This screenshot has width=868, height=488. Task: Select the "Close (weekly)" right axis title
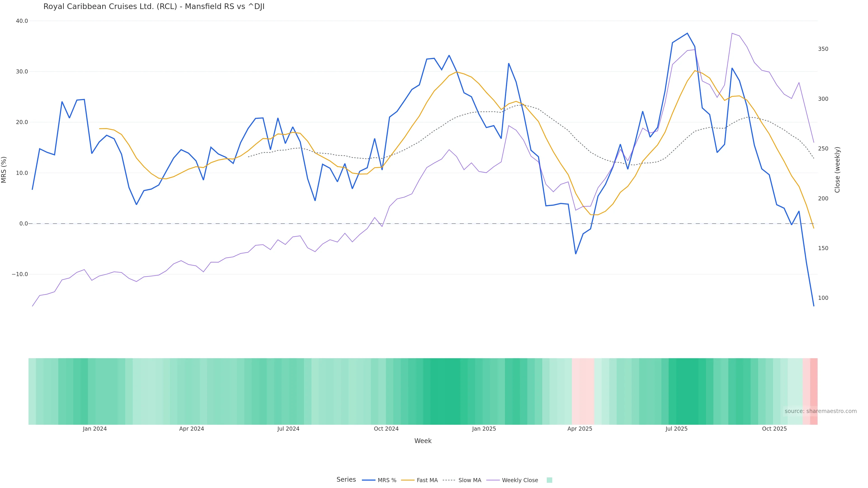point(837,170)
